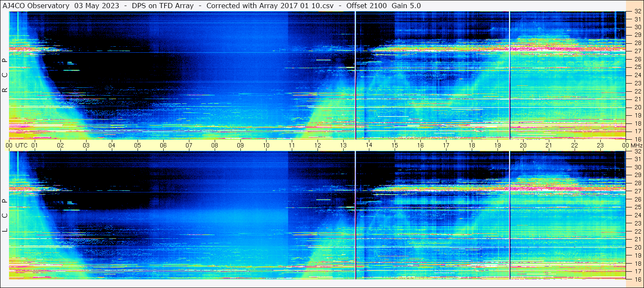Click the 06 hour mark on UTC axis
Image resolution: width=644 pixels, height=288 pixels.
[163, 145]
